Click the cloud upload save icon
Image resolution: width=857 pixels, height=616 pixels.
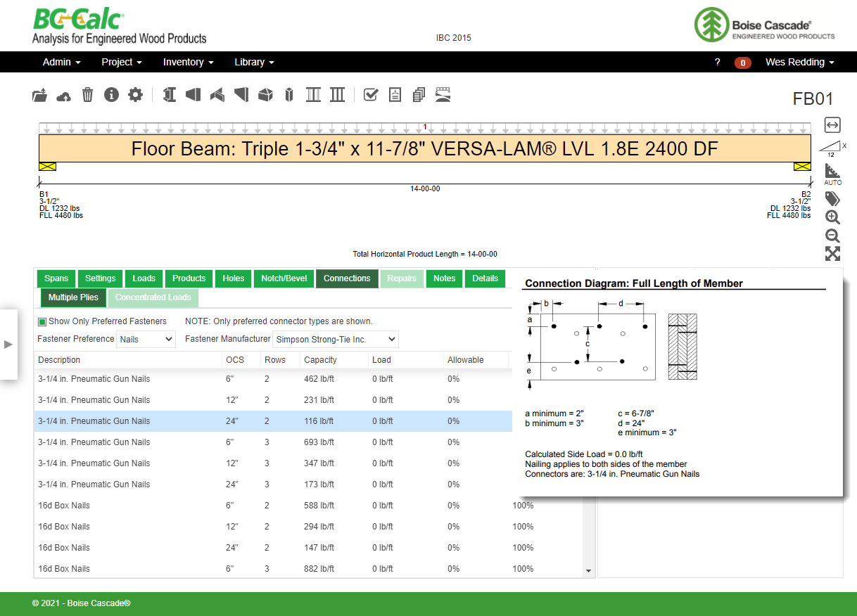64,95
